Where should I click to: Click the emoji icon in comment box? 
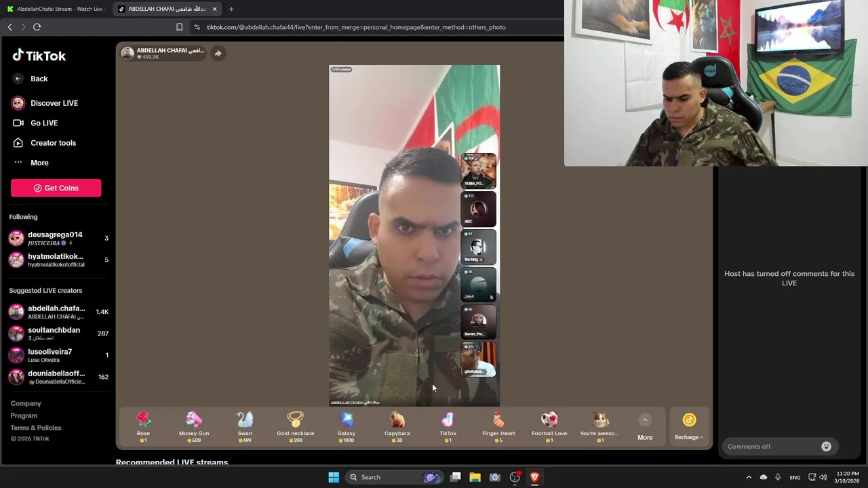pos(826,447)
